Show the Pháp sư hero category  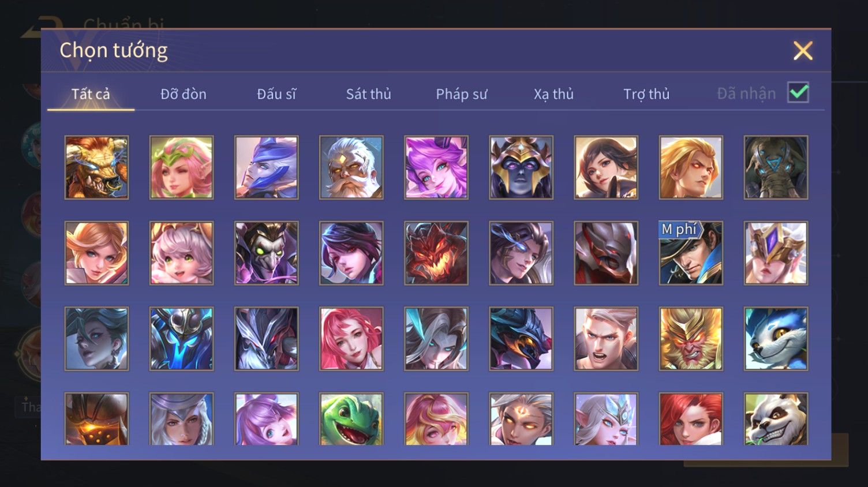[x=462, y=93]
